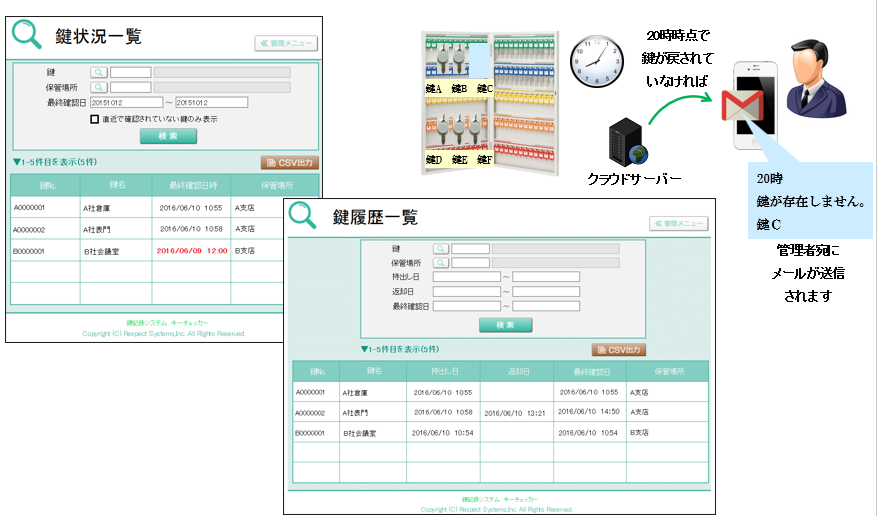Screen dimensions: 877x518
Task: Click the cloud server icon
Action: (x=628, y=142)
